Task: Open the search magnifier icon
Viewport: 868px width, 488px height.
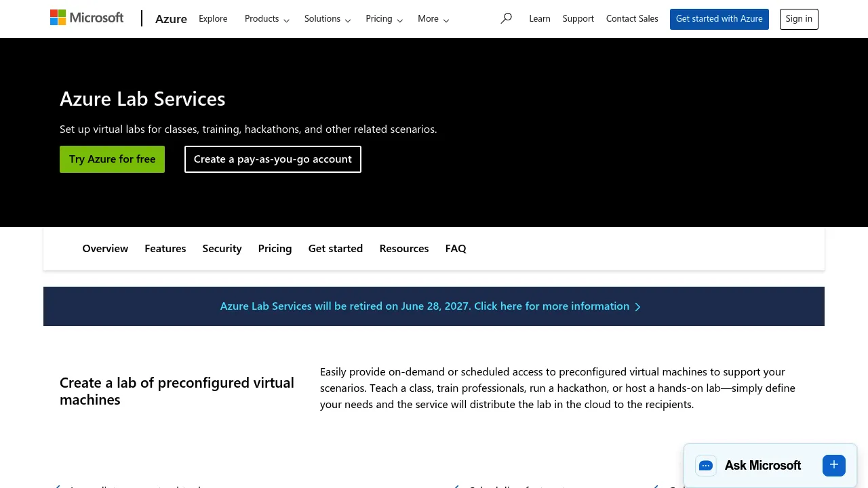Action: 506,18
